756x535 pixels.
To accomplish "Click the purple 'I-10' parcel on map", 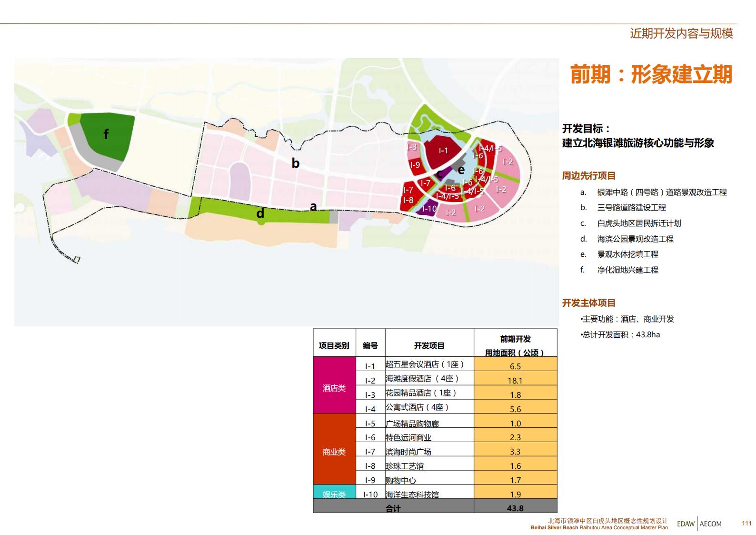I will tap(429, 209).
